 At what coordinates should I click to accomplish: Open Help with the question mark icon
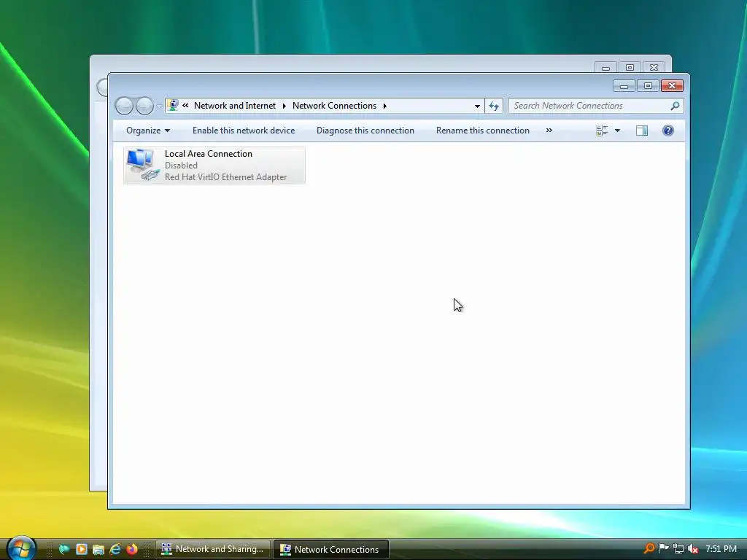pos(668,131)
